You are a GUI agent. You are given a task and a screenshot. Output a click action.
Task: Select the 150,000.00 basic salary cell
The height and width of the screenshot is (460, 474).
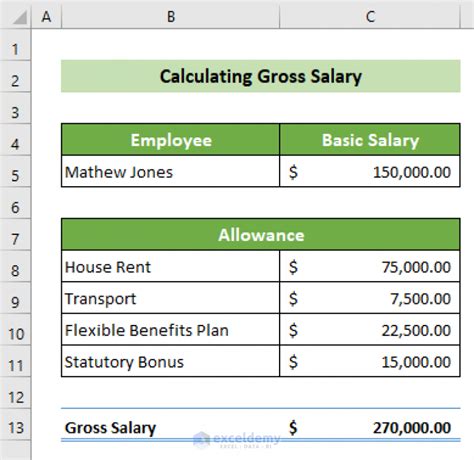coord(370,171)
